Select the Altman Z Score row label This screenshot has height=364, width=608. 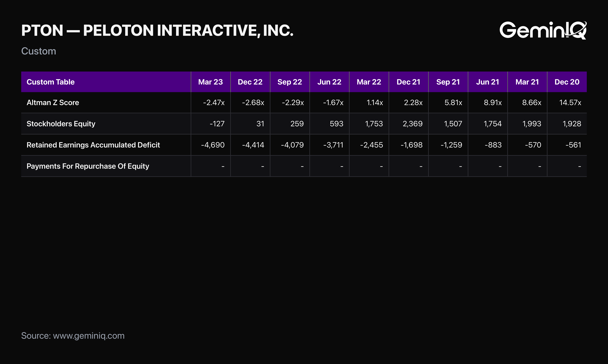pyautogui.click(x=53, y=103)
